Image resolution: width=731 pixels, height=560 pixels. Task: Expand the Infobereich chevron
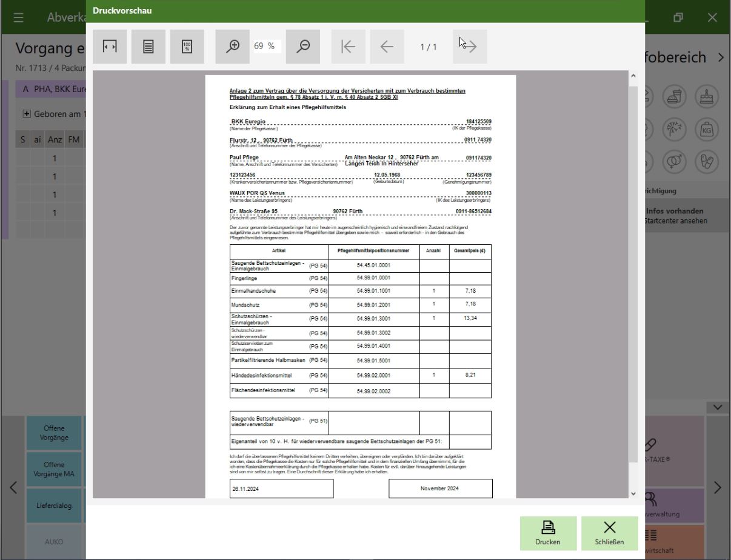pos(721,58)
